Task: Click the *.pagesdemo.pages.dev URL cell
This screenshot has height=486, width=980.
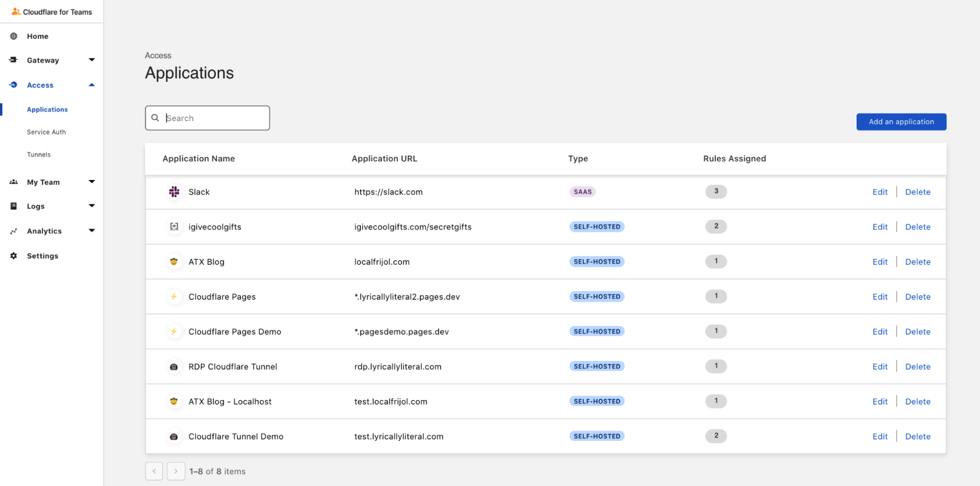Action: (x=402, y=332)
